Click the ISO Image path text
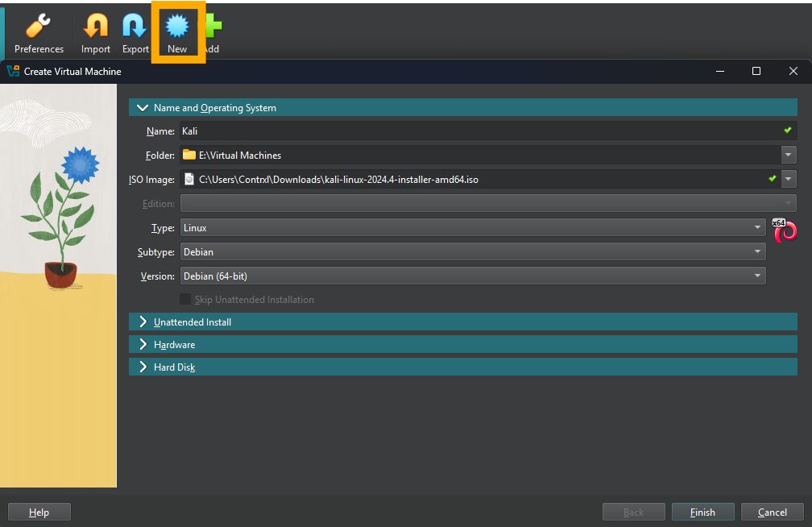Image resolution: width=812 pixels, height=527 pixels. [338, 180]
